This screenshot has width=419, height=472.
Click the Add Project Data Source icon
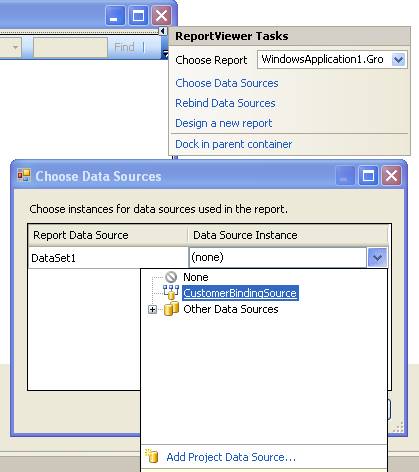point(152,456)
